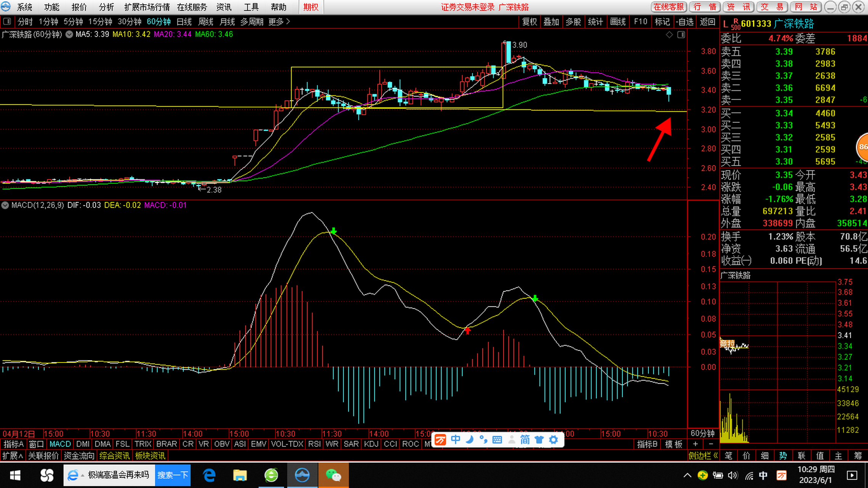The width and height of the screenshot is (868, 488).
Task: Click the F10 button
Action: point(640,22)
